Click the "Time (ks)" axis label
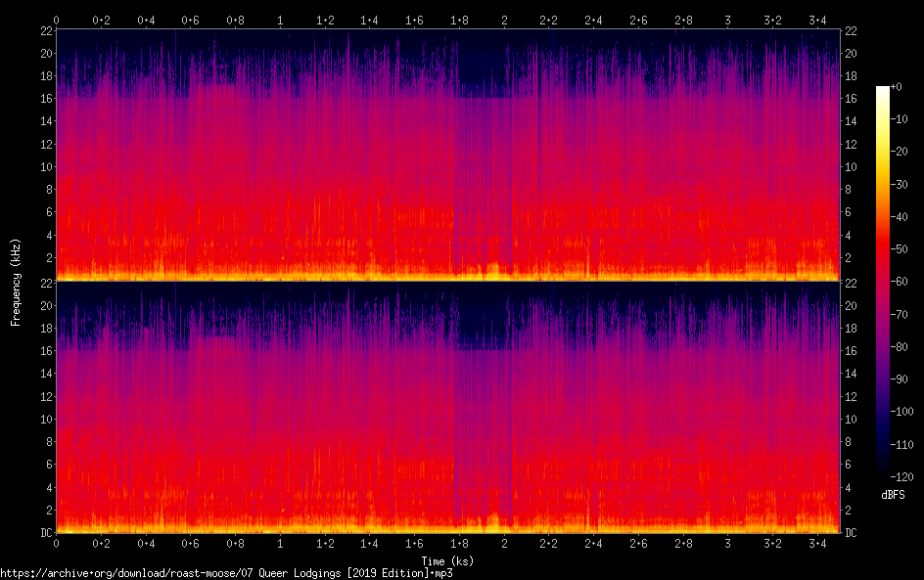The width and height of the screenshot is (924, 580). (x=447, y=560)
